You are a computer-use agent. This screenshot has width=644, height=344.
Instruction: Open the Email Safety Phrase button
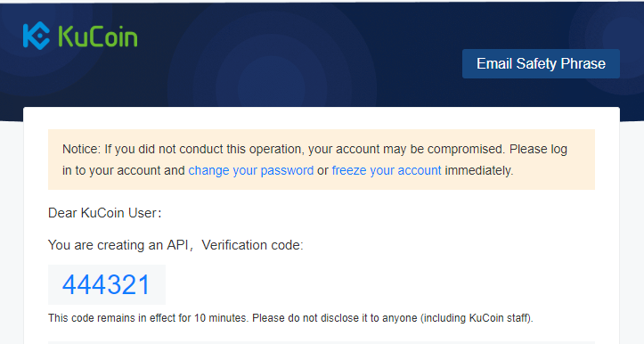click(541, 63)
